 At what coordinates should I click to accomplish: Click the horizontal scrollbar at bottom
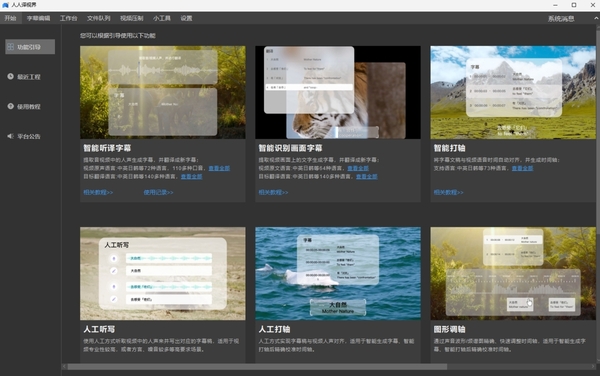tap(257, 366)
